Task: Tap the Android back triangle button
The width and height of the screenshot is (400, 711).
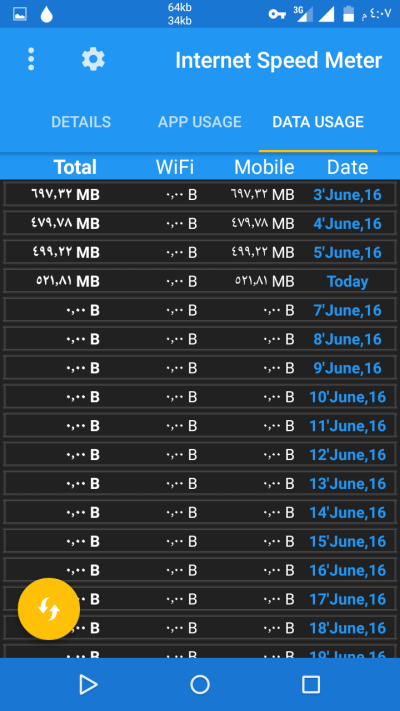Action: pos(88,684)
